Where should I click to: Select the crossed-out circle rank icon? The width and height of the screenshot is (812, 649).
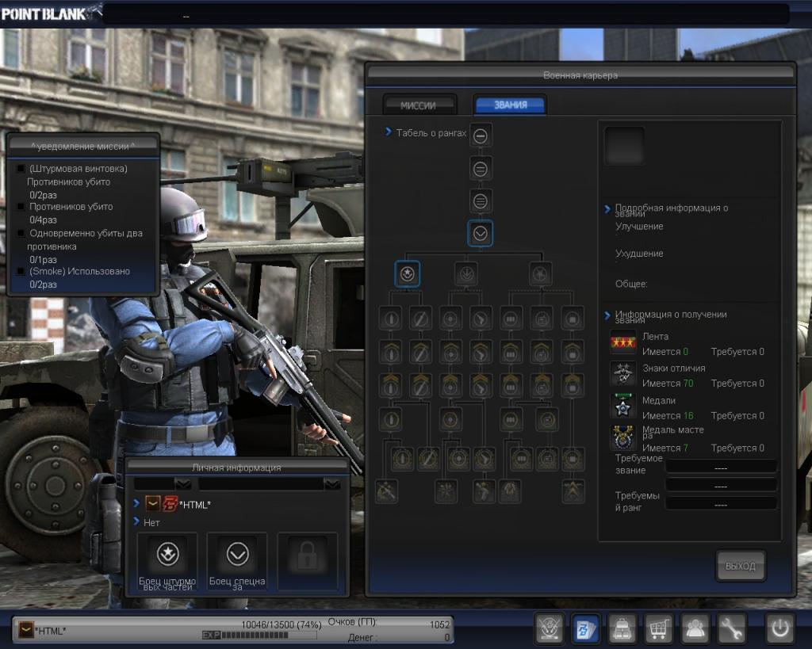[540, 273]
